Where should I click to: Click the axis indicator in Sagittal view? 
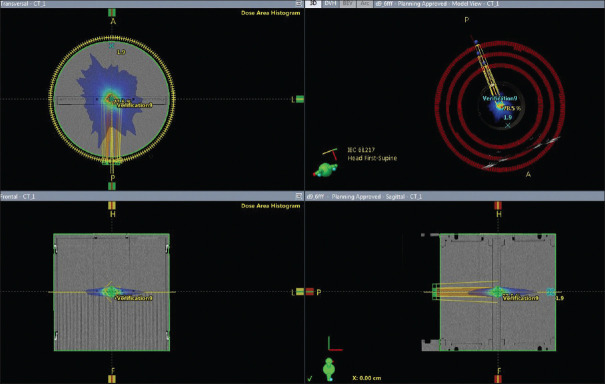point(335,343)
